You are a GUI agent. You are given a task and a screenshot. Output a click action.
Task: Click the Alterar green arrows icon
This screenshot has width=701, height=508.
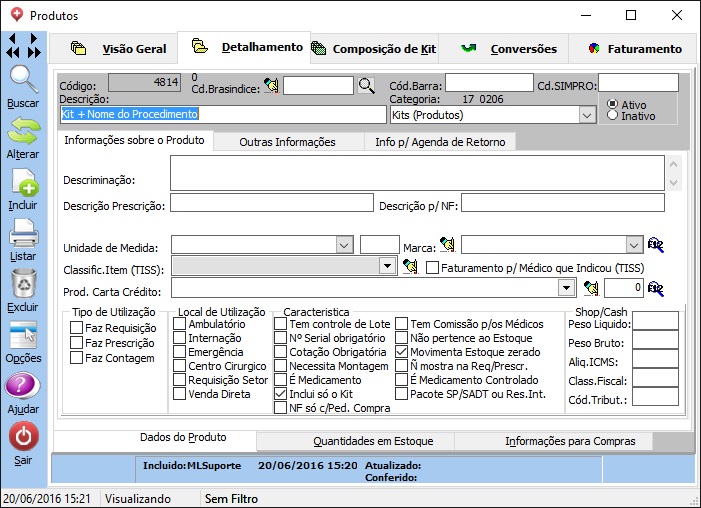[x=24, y=131]
